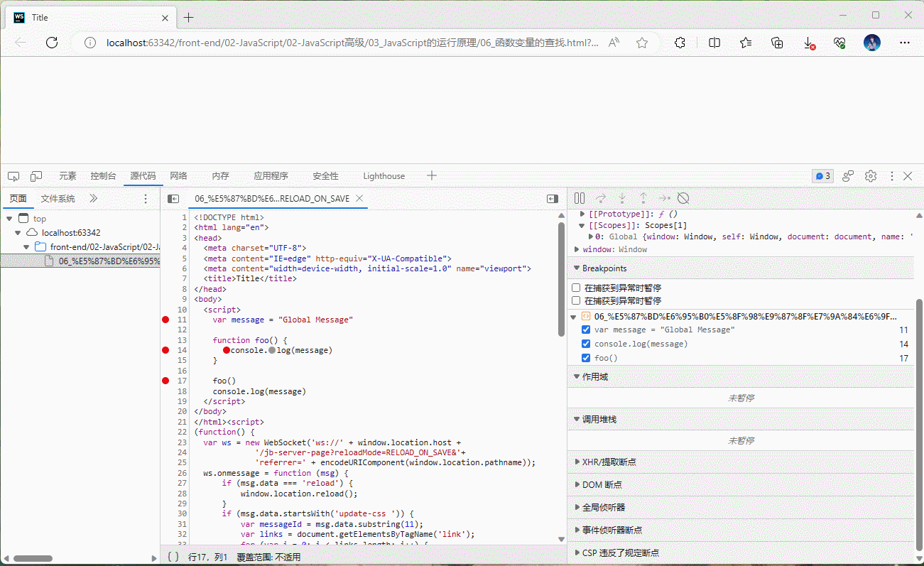The width and height of the screenshot is (924, 566).
Task: Open the 网络 panel tab
Action: [178, 176]
